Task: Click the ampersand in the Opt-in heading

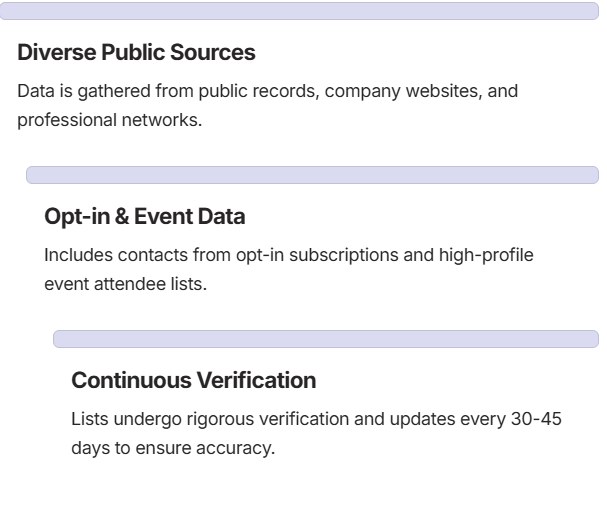Action: click(122, 216)
